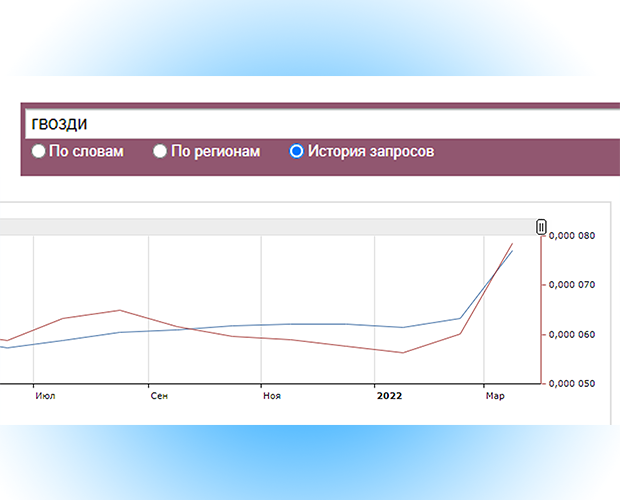Click the red line's final peak point

(x=513, y=243)
